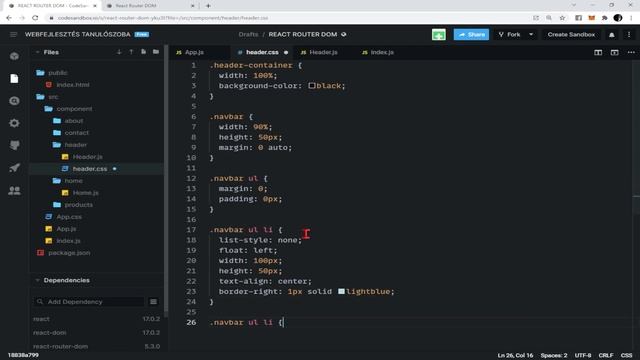Click the download files arrow icon
This screenshot has height=360, width=640.
(x=119, y=52)
